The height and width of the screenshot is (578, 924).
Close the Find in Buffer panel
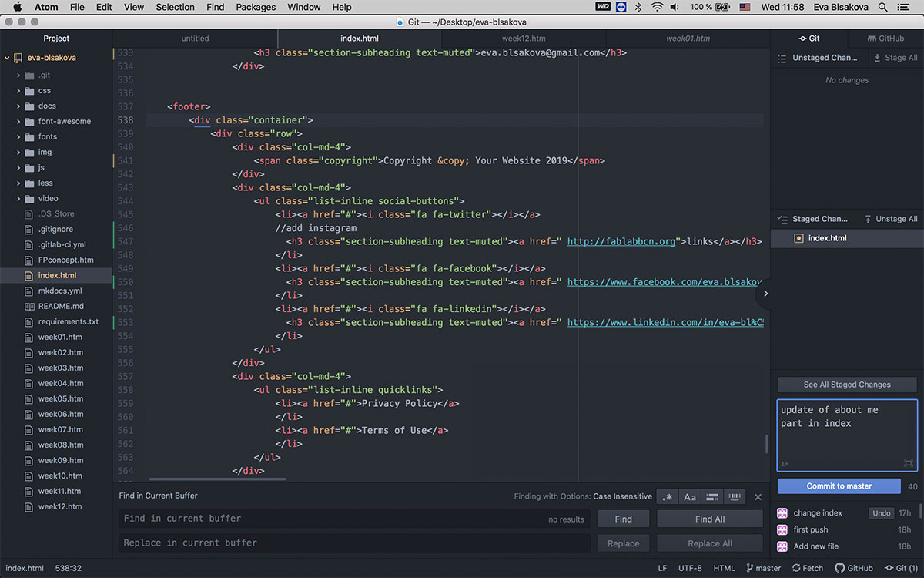[758, 497]
